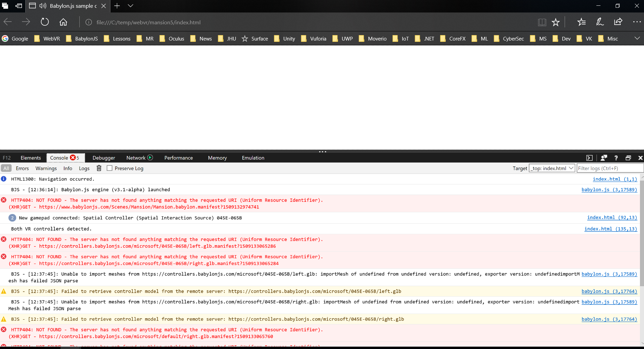This screenshot has width=644, height=349.
Task: Click the site information icon in address bar
Action: 88,22
